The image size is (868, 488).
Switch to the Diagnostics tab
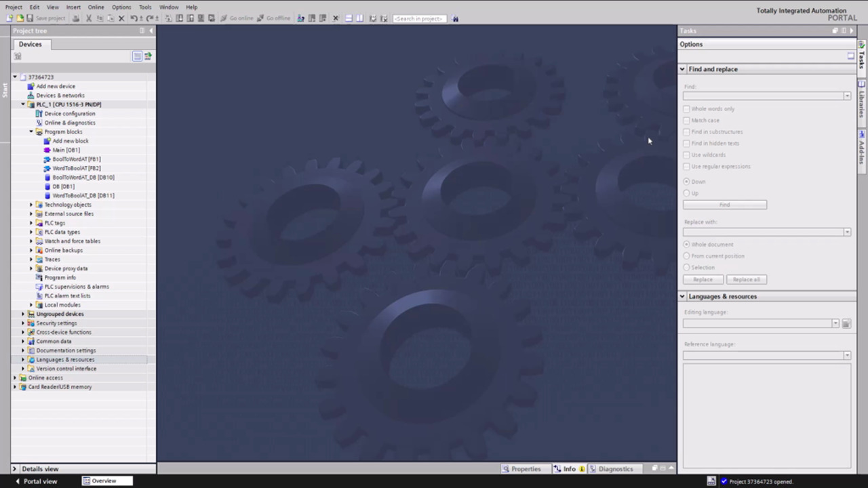(611, 468)
